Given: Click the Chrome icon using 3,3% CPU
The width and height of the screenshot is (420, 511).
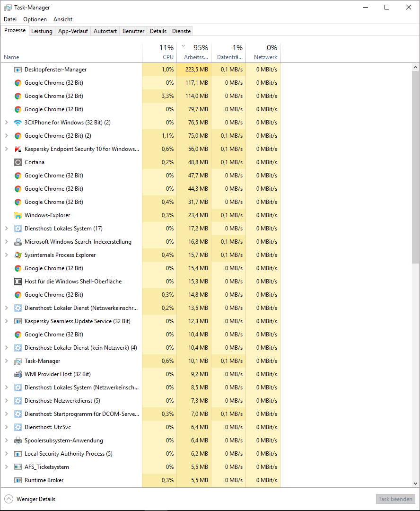Looking at the screenshot, I should pos(18,96).
